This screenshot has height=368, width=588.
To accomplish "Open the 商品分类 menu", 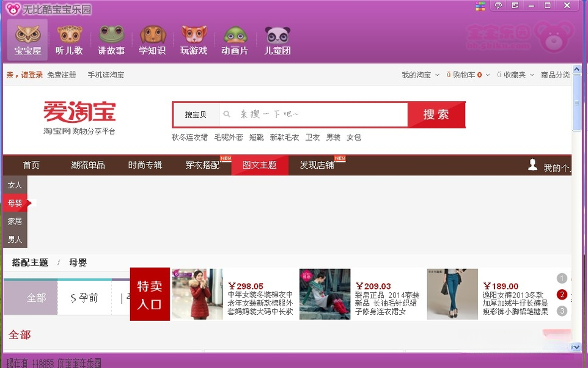I will pyautogui.click(x=556, y=75).
